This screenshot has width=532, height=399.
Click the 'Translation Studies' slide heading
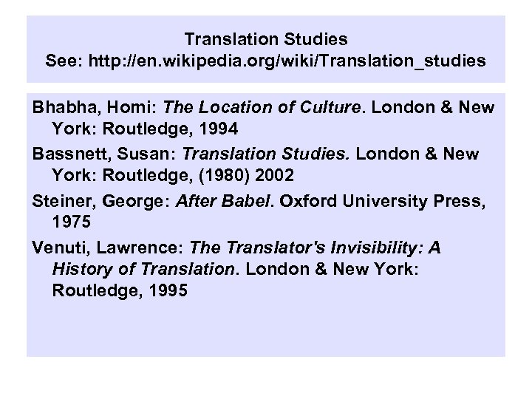coord(266,38)
